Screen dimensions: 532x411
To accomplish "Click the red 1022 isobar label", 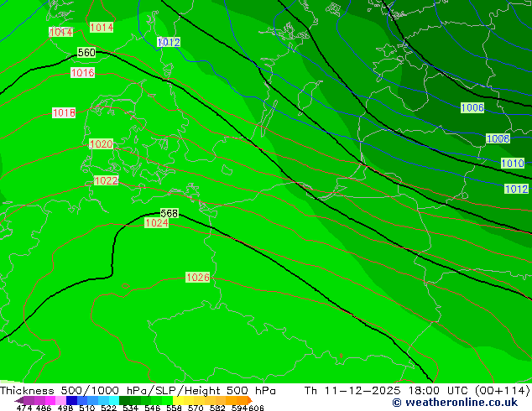I will click(106, 180).
